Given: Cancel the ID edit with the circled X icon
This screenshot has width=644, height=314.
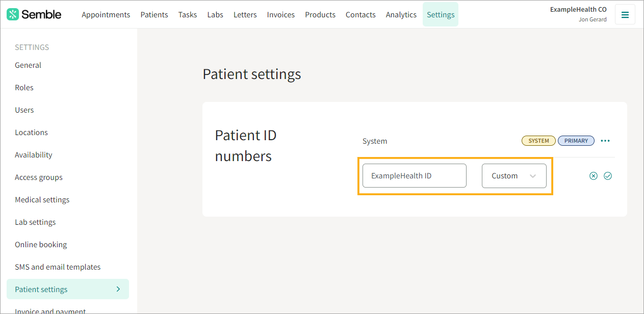Looking at the screenshot, I should [593, 175].
